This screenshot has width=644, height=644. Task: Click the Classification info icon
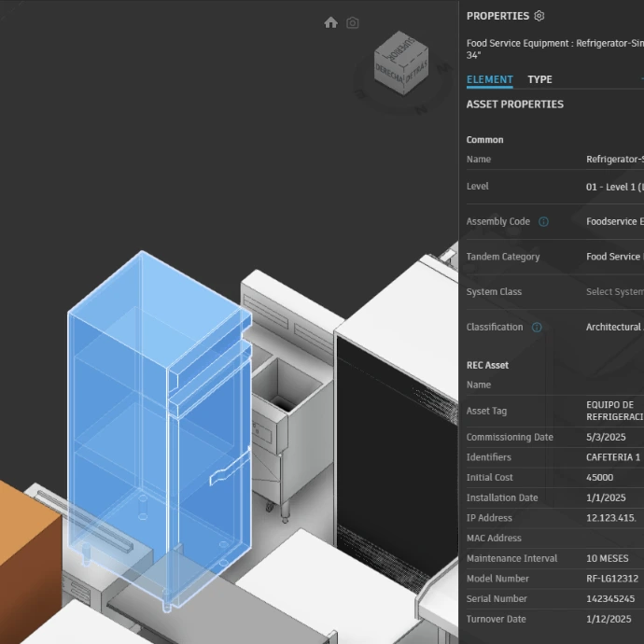537,328
